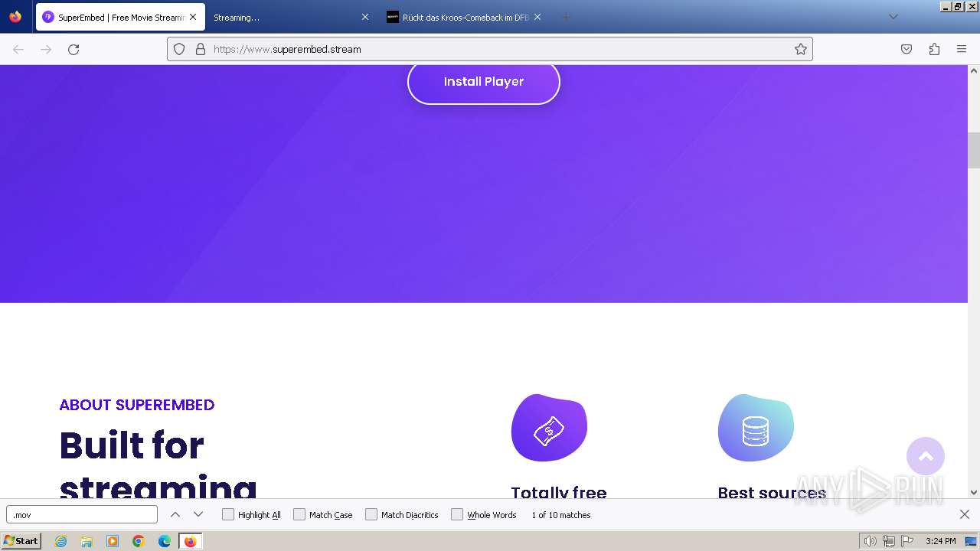
Task: Click the find-in-page text field
Action: [82, 514]
